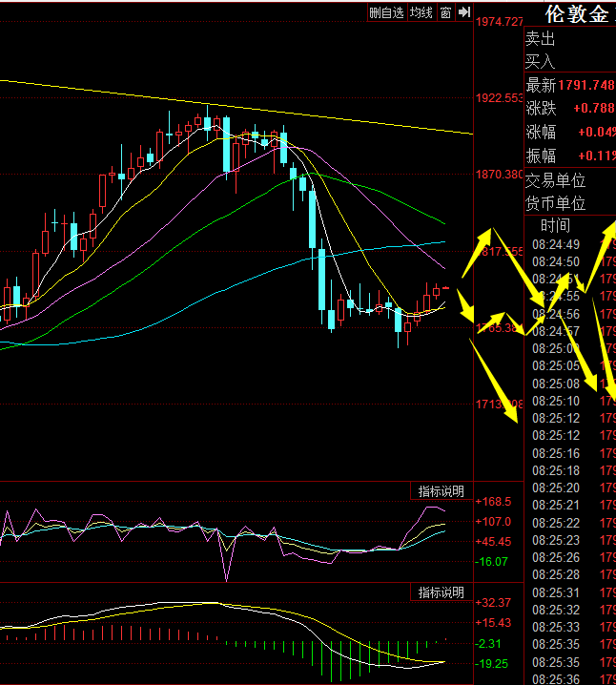Screen dimensions: 616x685
Task: Click the 振幅 label
Action: click(x=541, y=156)
